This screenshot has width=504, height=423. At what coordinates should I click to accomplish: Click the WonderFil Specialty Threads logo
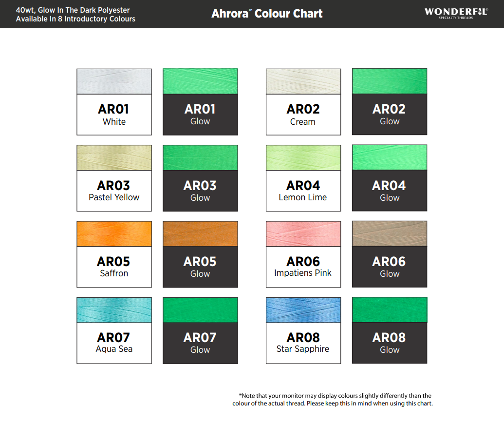click(x=456, y=13)
